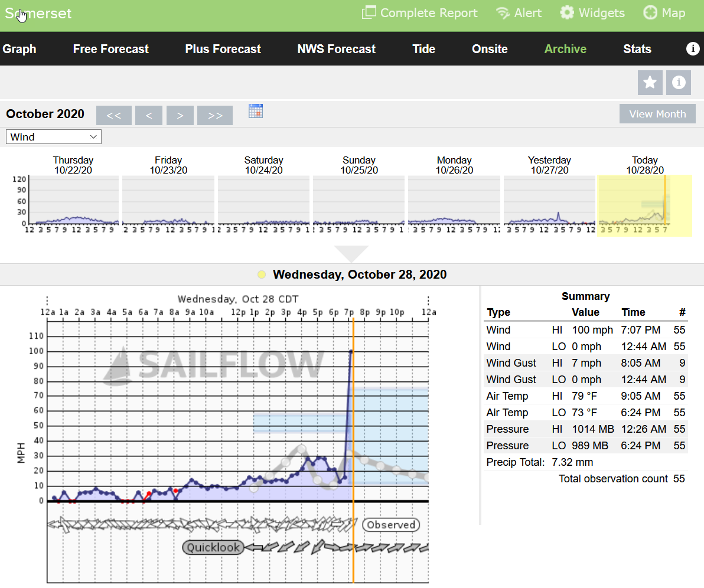This screenshot has height=588, width=704.
Task: Click the Summary table title
Action: point(585,296)
